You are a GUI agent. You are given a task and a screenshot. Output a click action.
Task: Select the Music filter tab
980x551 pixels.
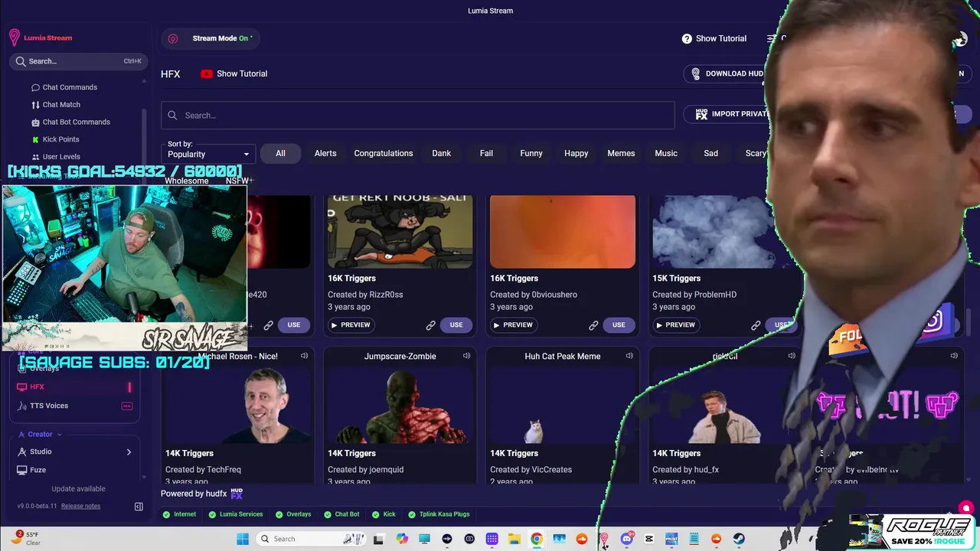[x=666, y=153]
